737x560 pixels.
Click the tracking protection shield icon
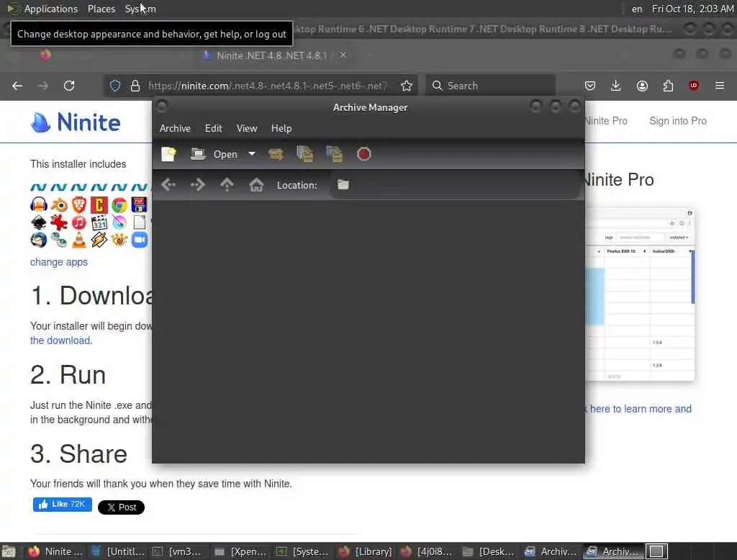(x=115, y=86)
